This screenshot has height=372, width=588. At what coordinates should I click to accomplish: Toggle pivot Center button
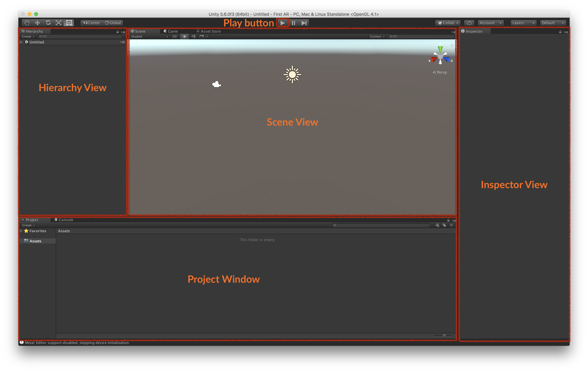(92, 23)
